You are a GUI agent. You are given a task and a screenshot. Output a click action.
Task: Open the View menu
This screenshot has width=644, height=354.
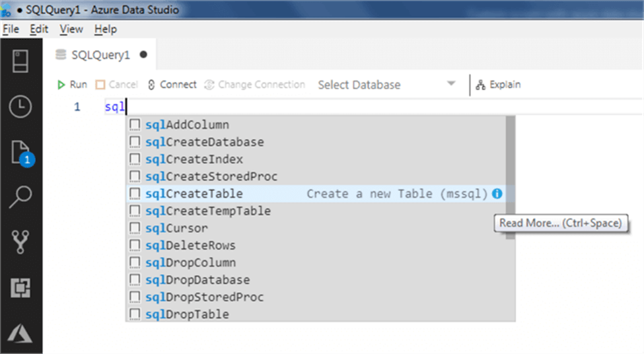pos(71,29)
